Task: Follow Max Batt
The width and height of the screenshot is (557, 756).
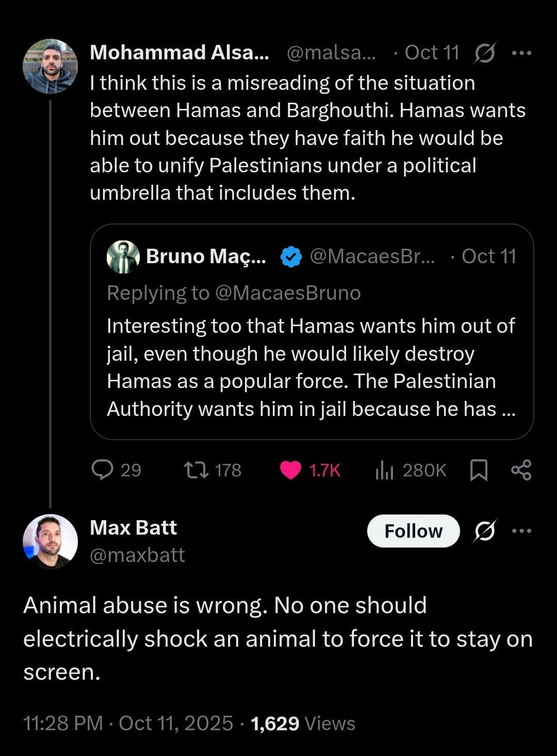Action: pyautogui.click(x=413, y=531)
